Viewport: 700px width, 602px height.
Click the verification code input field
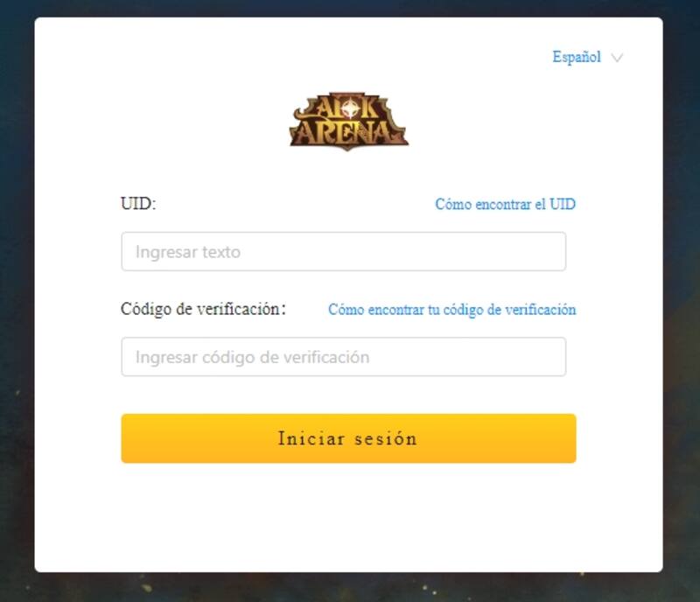[344, 357]
